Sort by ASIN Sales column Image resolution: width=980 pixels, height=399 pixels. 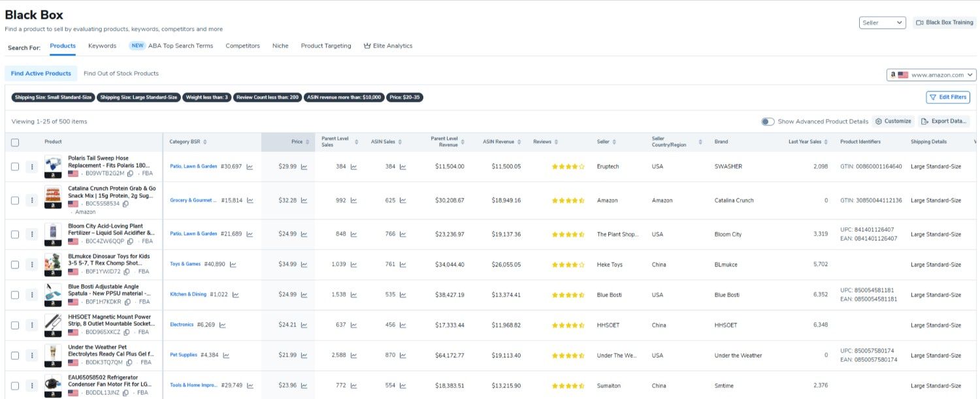tap(400, 142)
